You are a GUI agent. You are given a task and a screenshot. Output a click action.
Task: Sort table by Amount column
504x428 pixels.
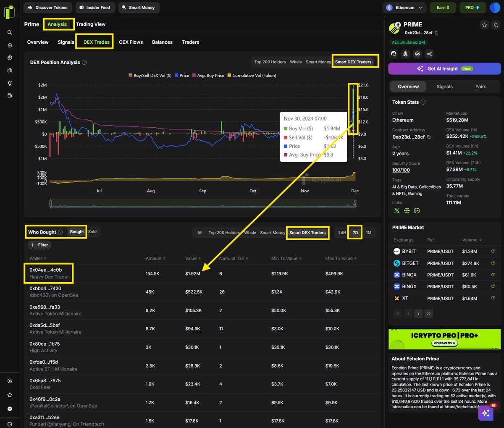coord(156,258)
